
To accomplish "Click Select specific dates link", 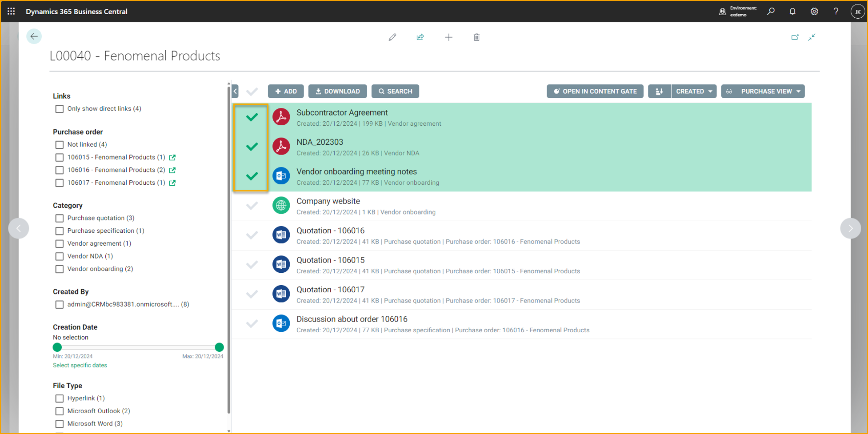I will click(80, 365).
